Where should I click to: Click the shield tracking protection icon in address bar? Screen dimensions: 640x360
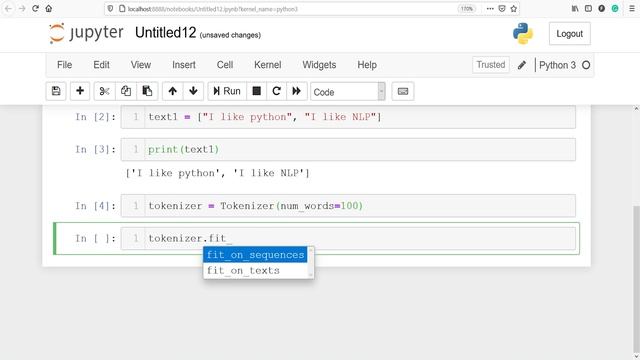111,9
